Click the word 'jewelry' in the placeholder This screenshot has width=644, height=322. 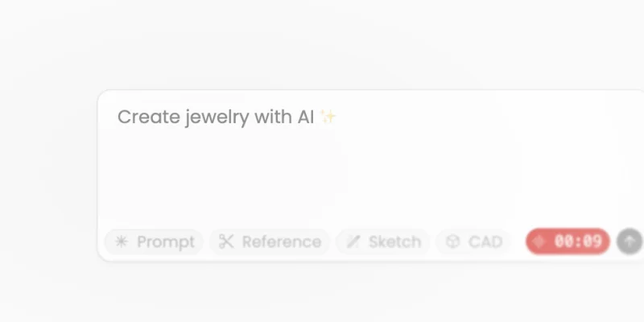(217, 118)
